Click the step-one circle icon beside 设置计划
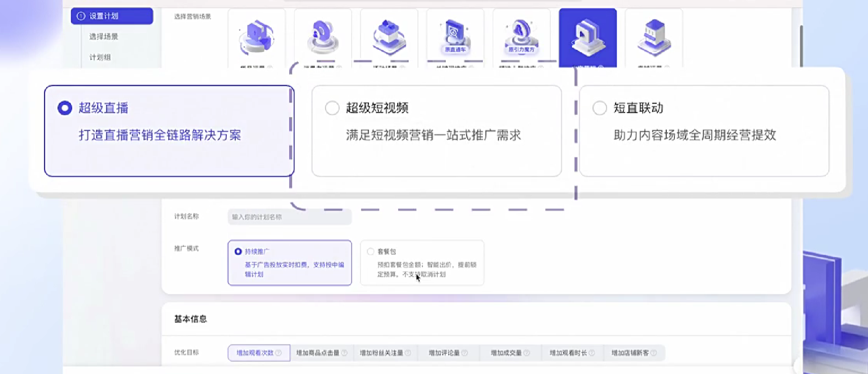The width and height of the screenshot is (868, 374). [x=81, y=16]
